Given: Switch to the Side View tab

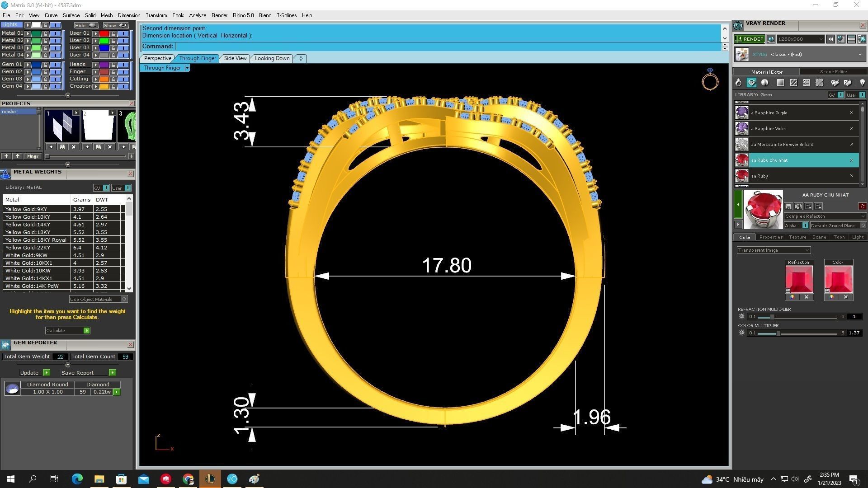Looking at the screenshot, I should click(235, 58).
